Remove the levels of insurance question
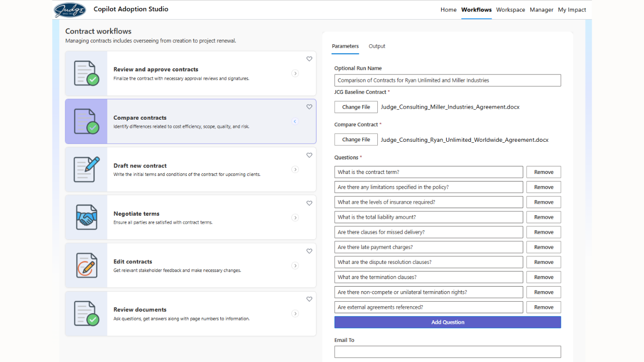 544,202
